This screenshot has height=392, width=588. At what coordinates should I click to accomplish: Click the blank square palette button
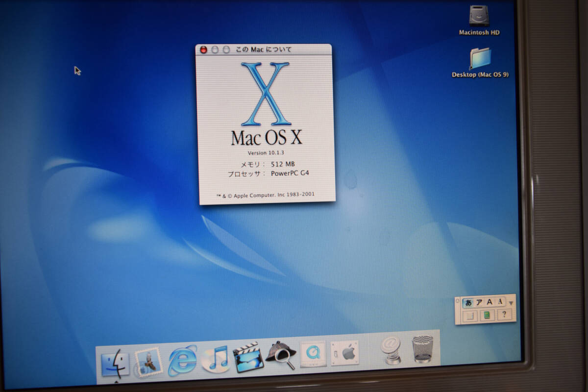coord(470,316)
